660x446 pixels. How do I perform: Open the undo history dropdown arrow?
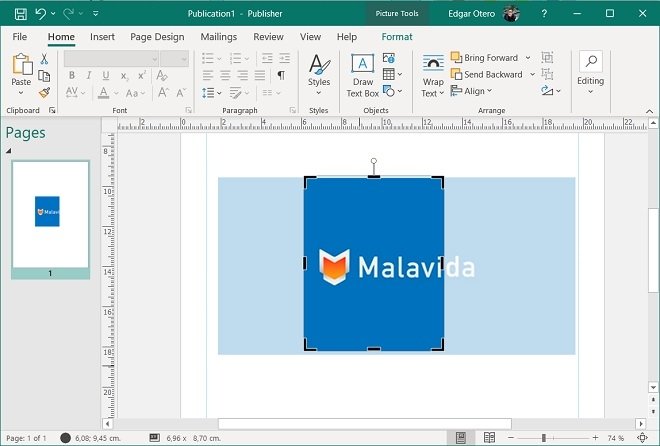[53, 14]
